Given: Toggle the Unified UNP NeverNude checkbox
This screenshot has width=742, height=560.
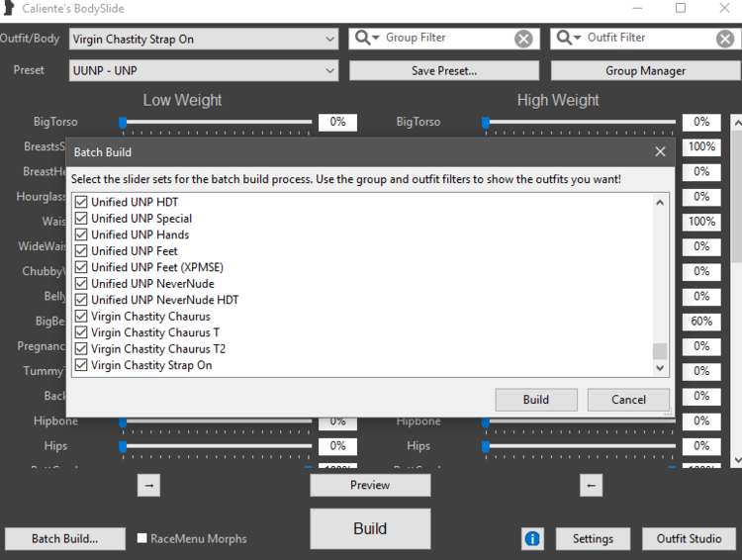Looking at the screenshot, I should [81, 284].
